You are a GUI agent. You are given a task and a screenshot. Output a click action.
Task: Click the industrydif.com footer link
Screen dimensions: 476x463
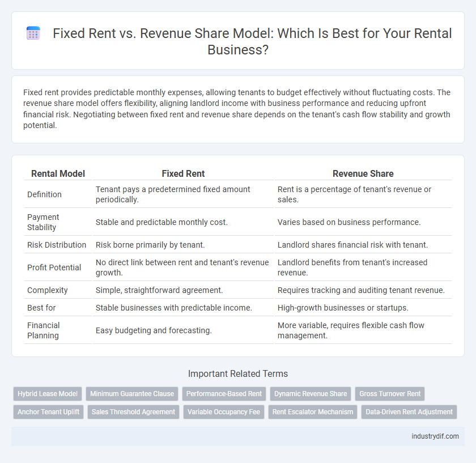pos(435,436)
